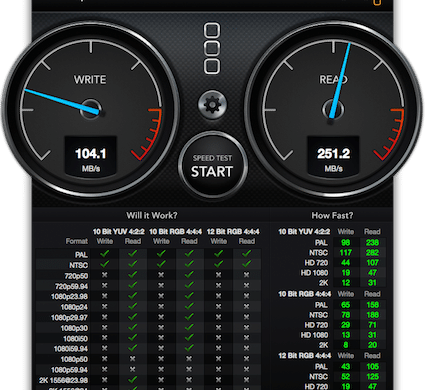425x390 pixels.
Task: Click 12 Bit RGB 4:4:4 header in Will it Work
Action: (x=233, y=231)
